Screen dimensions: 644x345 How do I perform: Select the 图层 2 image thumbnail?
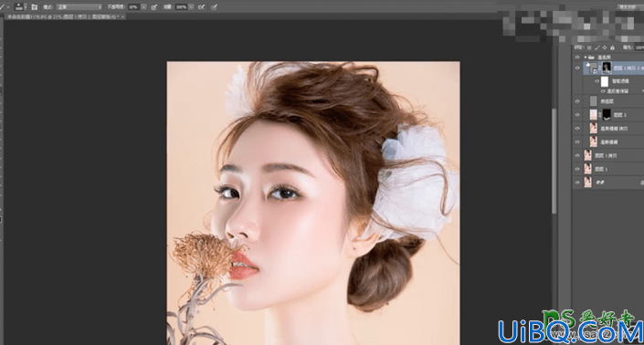(x=594, y=115)
